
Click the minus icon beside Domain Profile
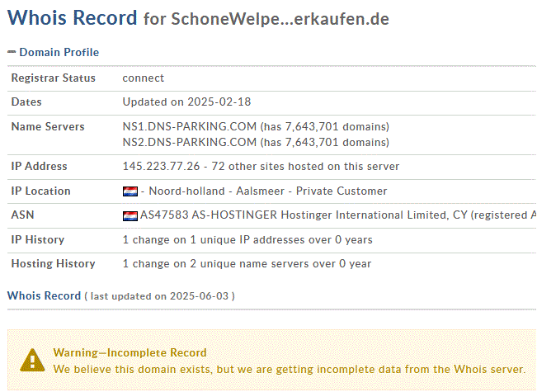coord(12,52)
